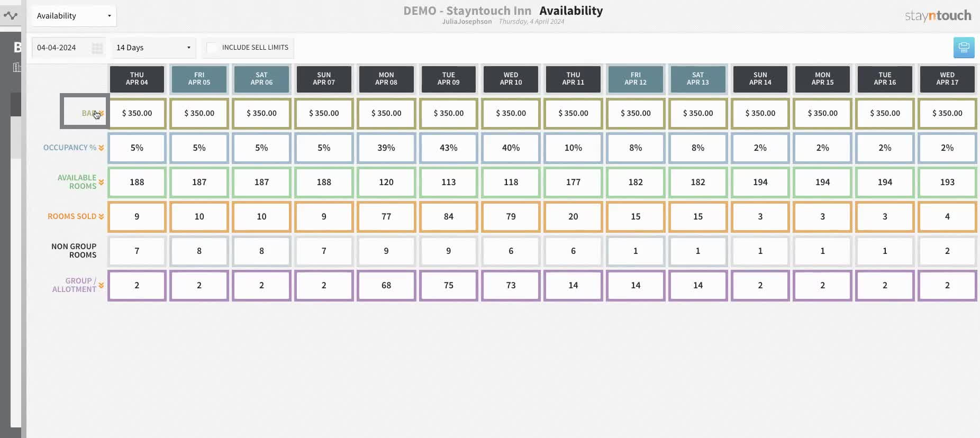Click the 20 rooms sold cell
Image resolution: width=980 pixels, height=438 pixels.
click(573, 216)
